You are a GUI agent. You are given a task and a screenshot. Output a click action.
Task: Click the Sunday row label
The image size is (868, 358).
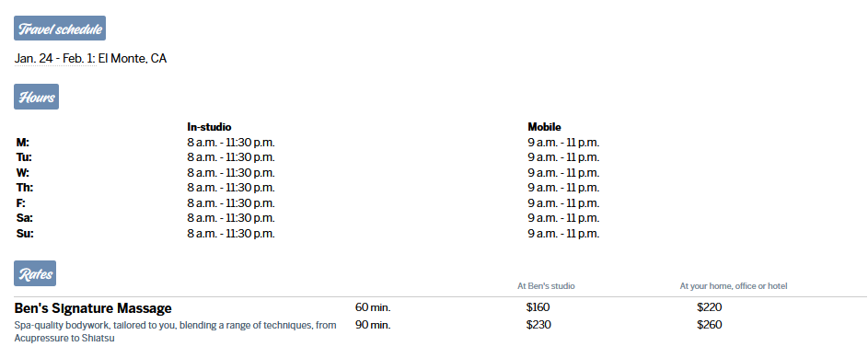(x=24, y=234)
